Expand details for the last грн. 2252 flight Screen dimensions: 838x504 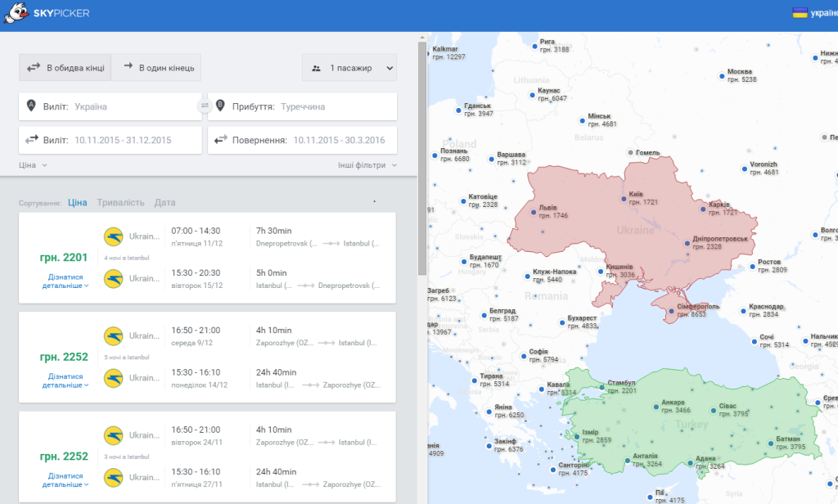click(x=65, y=480)
